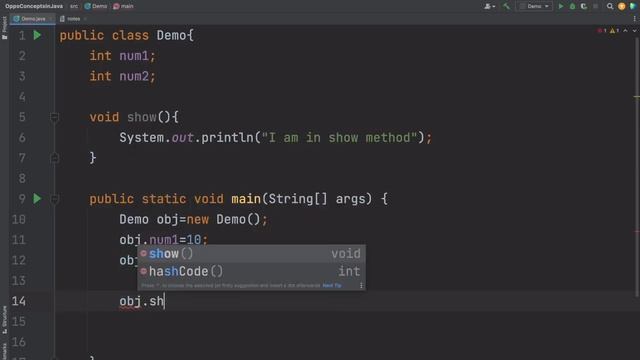Image resolution: width=640 pixels, height=360 pixels.
Task: Close the notes editor tab
Action: [85, 19]
